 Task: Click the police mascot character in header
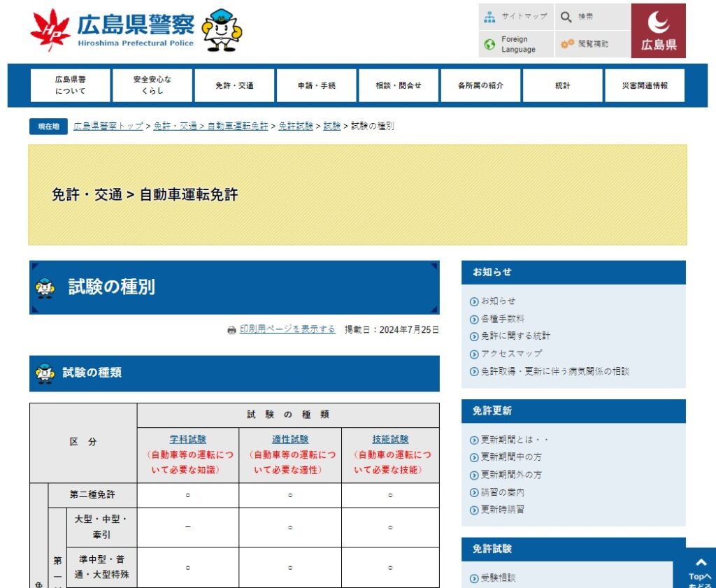[222, 30]
